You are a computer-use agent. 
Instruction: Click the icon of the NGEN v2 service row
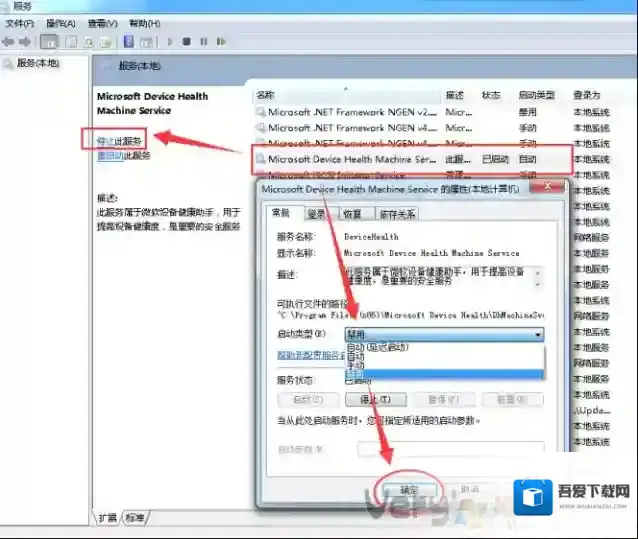[x=260, y=112]
